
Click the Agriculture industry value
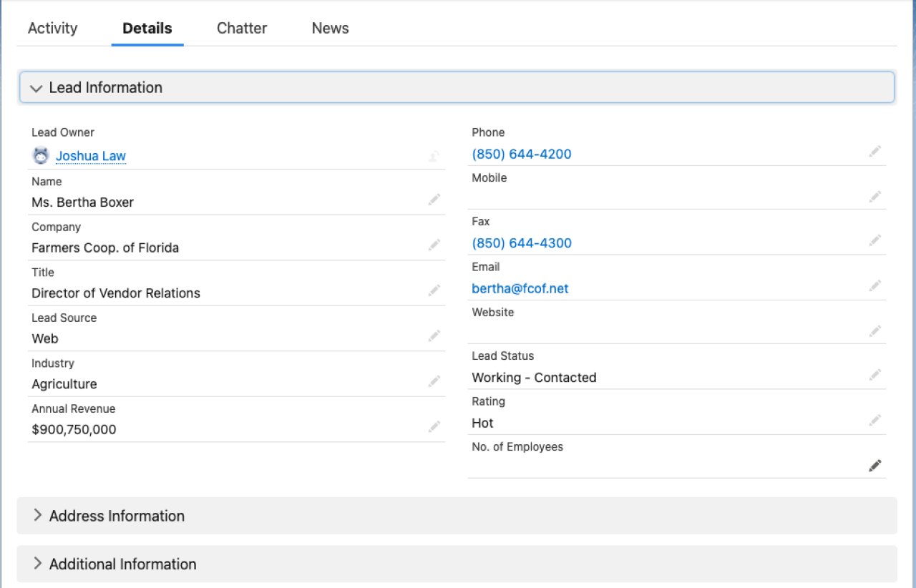pos(64,384)
